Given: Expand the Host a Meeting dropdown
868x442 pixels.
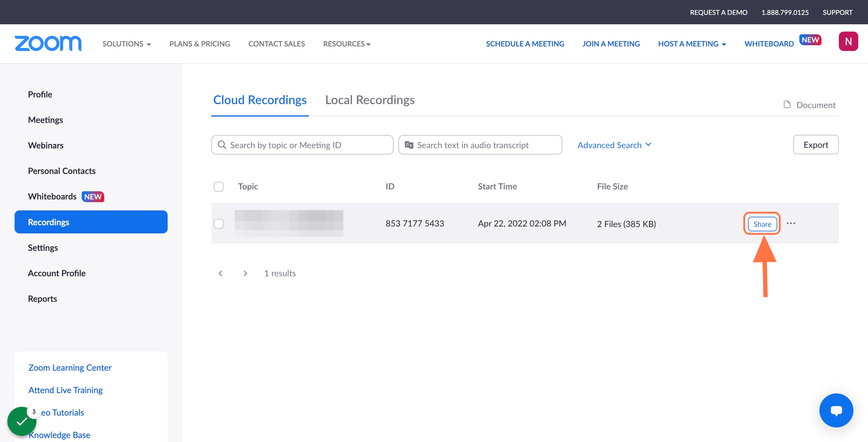Looking at the screenshot, I should (x=692, y=44).
